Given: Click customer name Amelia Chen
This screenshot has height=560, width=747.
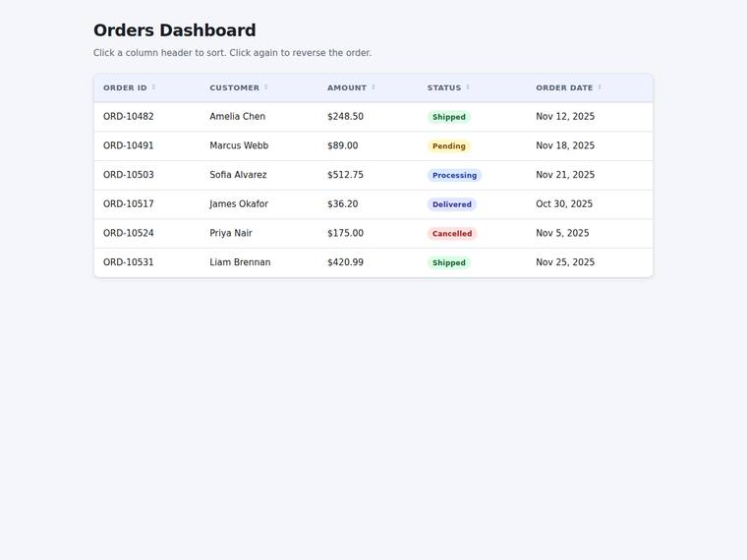Looking at the screenshot, I should [x=237, y=117].
